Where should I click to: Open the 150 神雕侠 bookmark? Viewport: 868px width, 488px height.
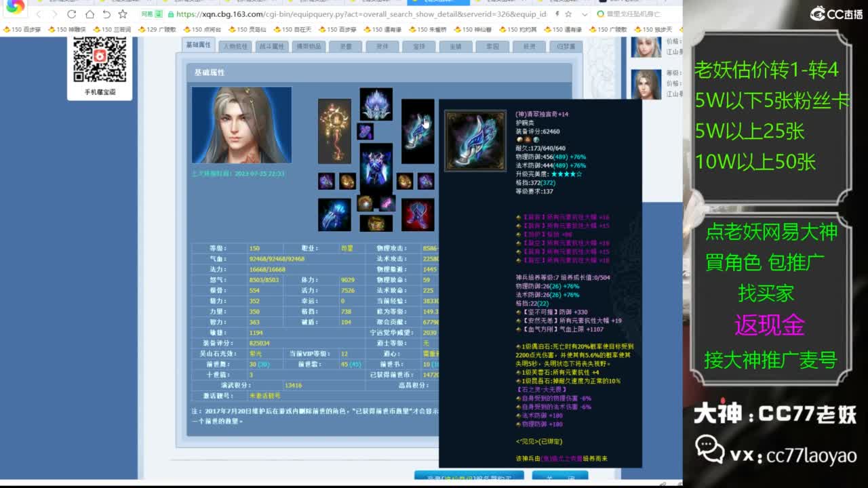coord(66,29)
